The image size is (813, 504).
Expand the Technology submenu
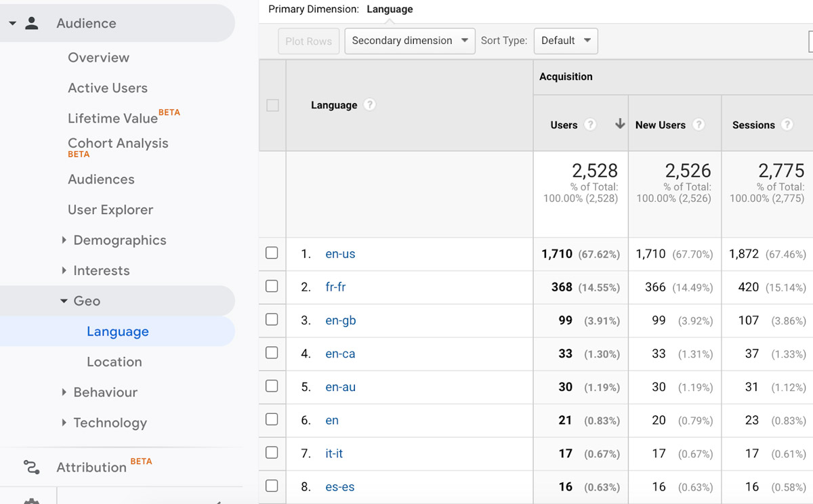[x=64, y=422]
